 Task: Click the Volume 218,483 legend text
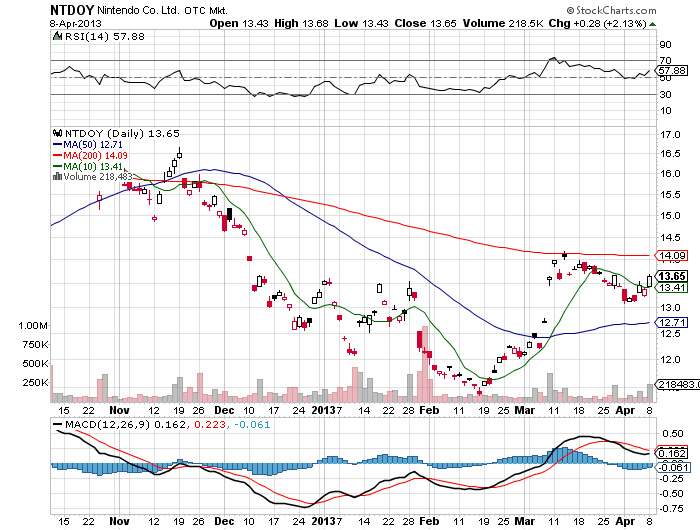click(x=98, y=176)
